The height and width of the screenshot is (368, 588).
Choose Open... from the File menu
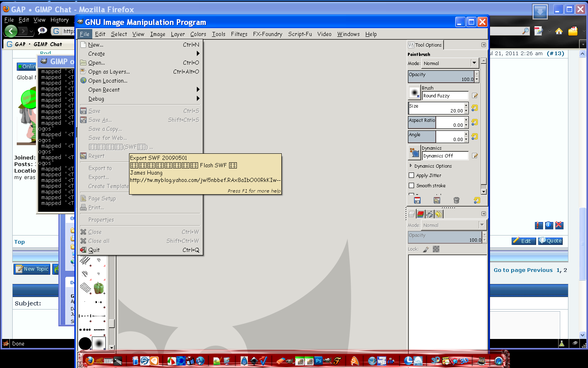coord(140,63)
